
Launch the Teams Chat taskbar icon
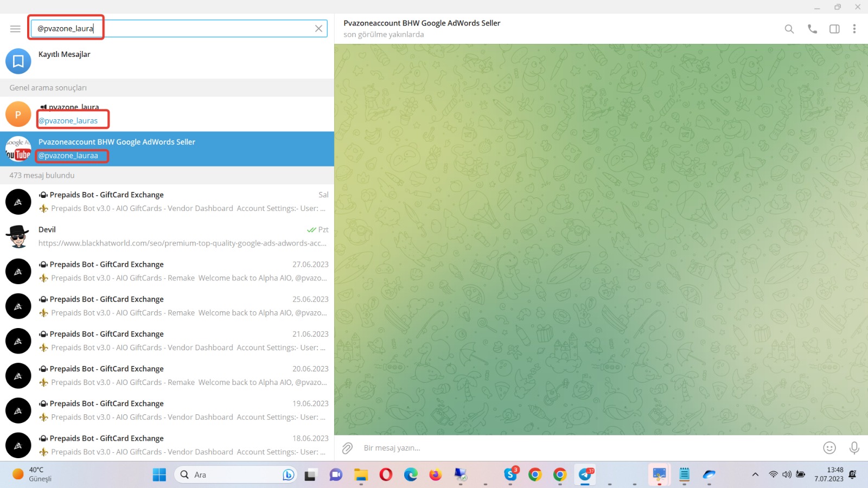pos(336,475)
